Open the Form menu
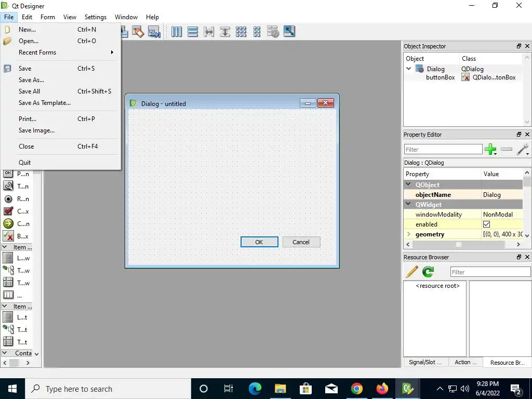Image resolution: width=532 pixels, height=399 pixels. [47, 17]
